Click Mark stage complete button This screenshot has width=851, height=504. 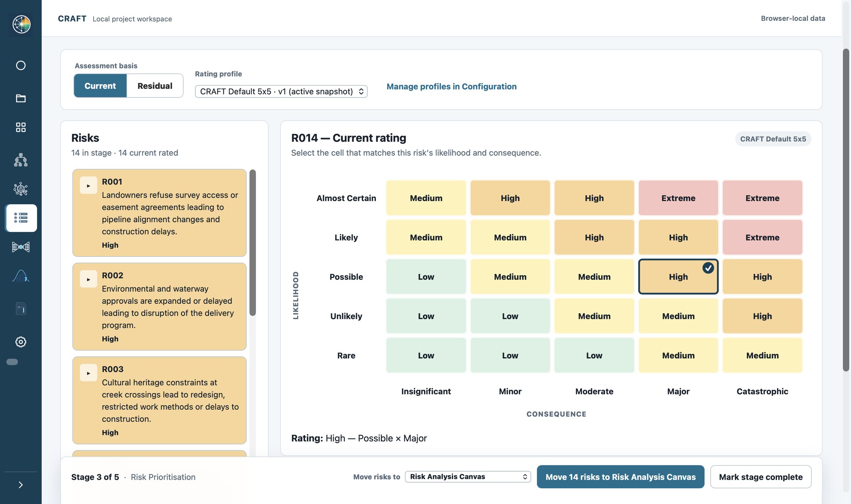(x=761, y=477)
